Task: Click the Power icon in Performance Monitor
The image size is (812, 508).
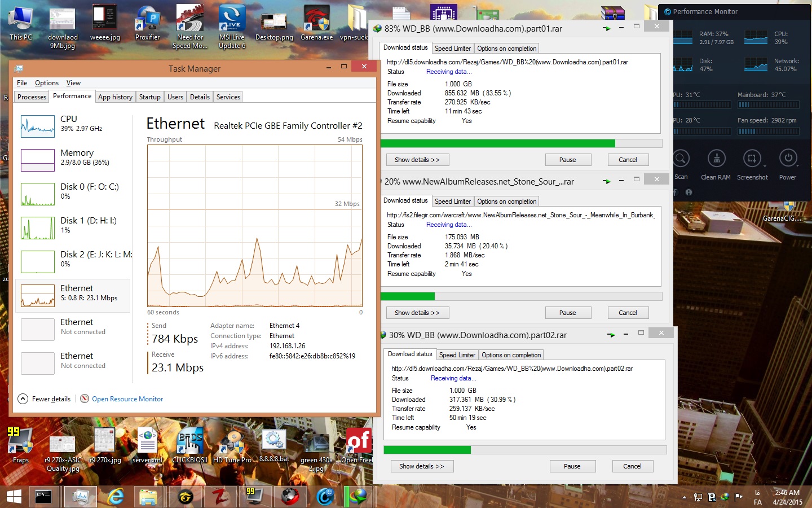Action: tap(788, 159)
